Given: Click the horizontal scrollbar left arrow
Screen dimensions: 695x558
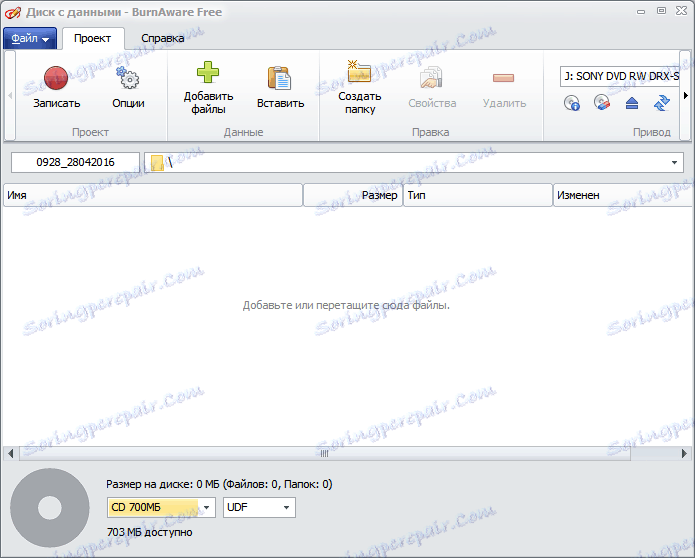Looking at the screenshot, I should [x=11, y=453].
